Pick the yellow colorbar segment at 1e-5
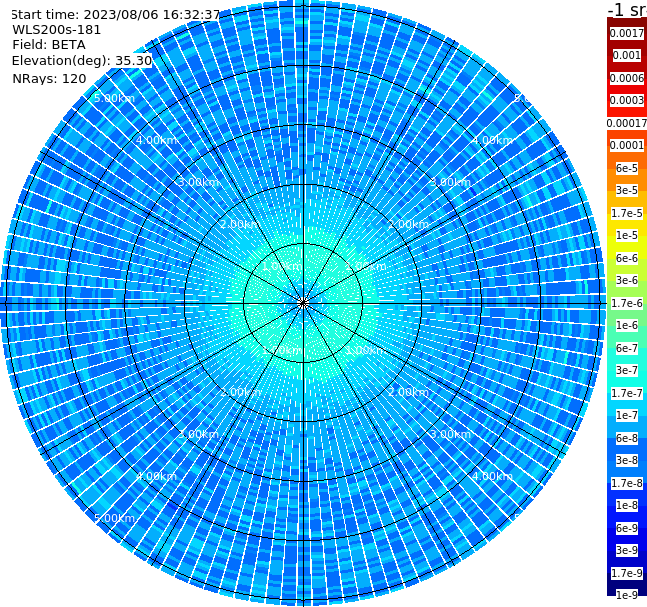Image resolution: width=647 pixels, height=607 pixels. click(627, 235)
